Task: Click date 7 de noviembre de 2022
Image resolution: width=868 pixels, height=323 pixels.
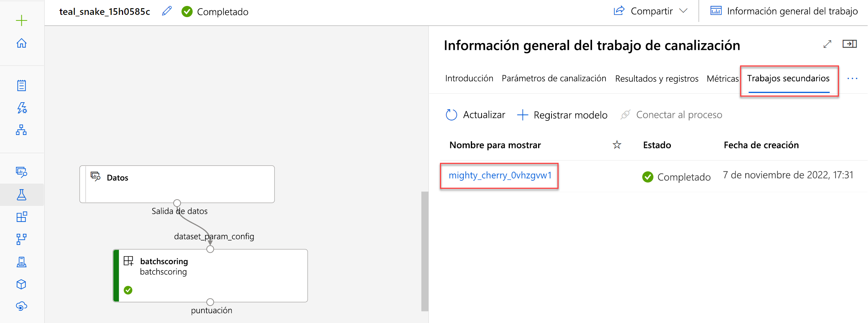Action: [x=788, y=175]
